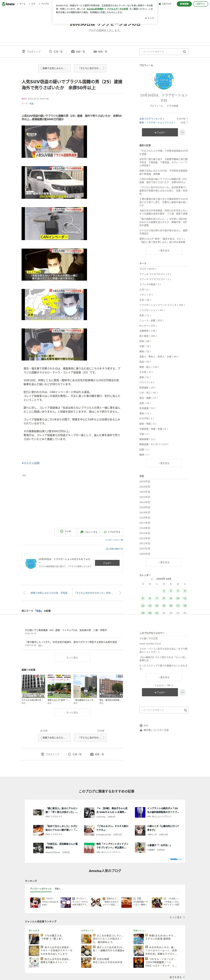Screen dimensions: 210x980
Task: Open 人気ブログ link with star icon
Action: (x=165, y=4)
